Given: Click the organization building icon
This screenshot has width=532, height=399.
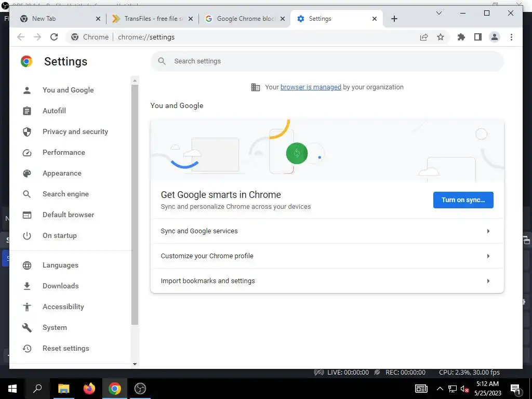Looking at the screenshot, I should tap(255, 87).
